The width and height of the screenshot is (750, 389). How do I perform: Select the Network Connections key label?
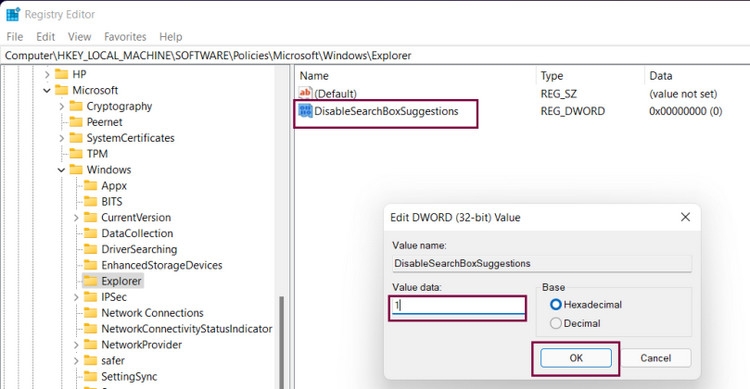tap(152, 312)
